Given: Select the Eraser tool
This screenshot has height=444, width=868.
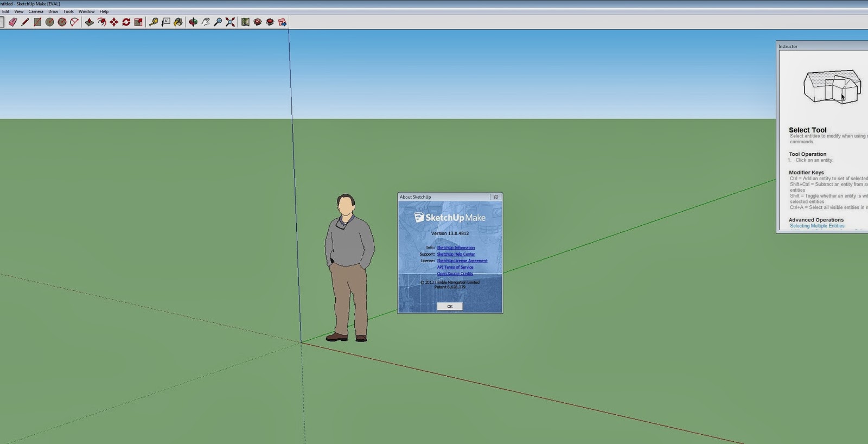Looking at the screenshot, I should coord(12,22).
